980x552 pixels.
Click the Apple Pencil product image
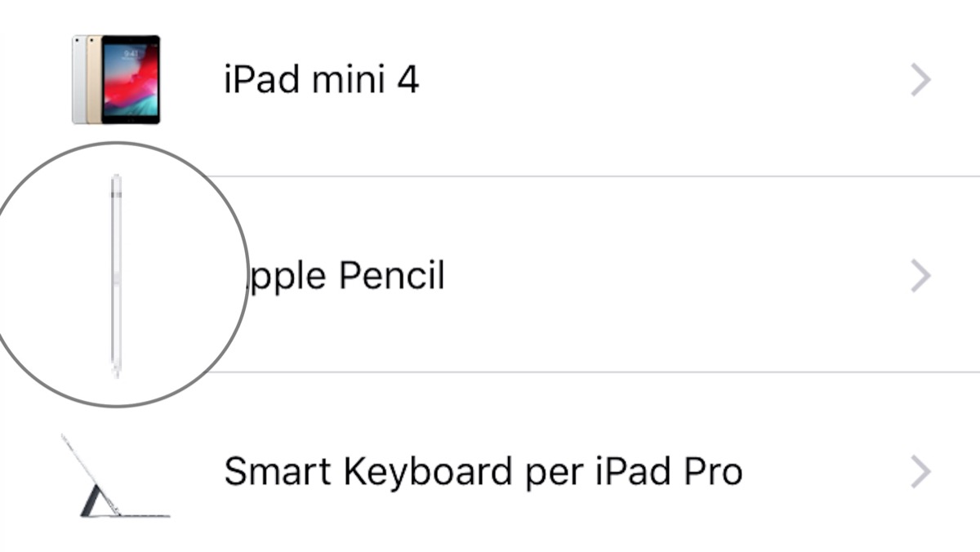point(116,275)
